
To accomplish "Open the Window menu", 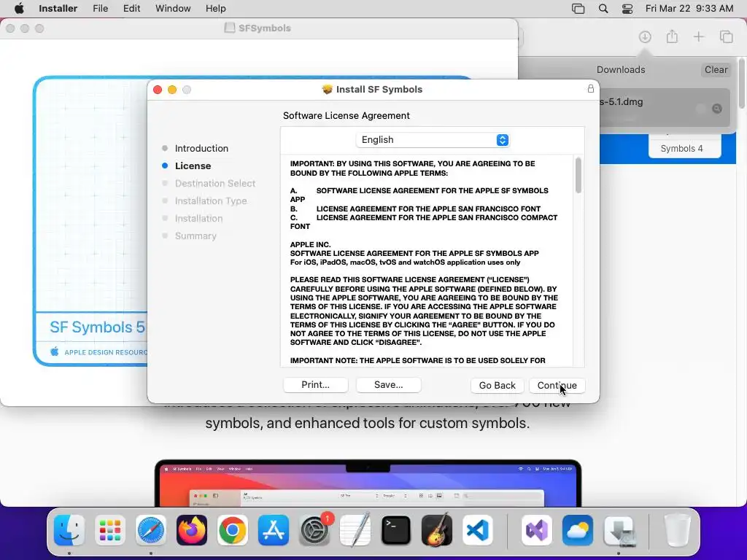I will [173, 9].
